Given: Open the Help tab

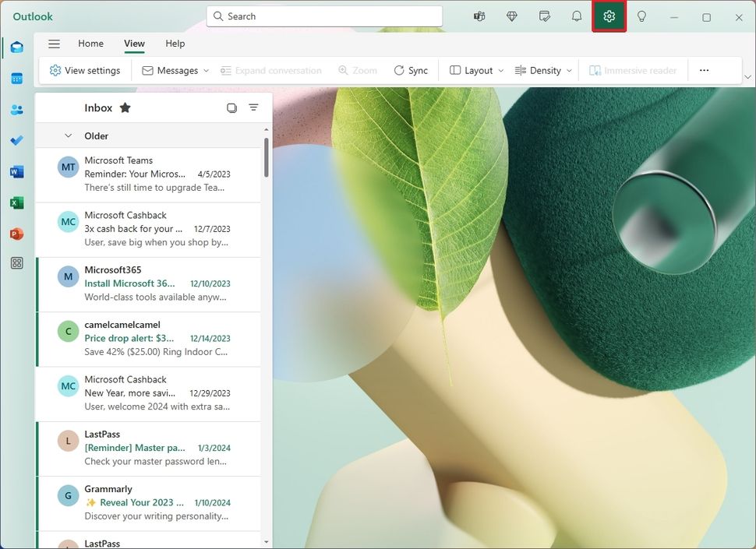Looking at the screenshot, I should click(x=175, y=44).
